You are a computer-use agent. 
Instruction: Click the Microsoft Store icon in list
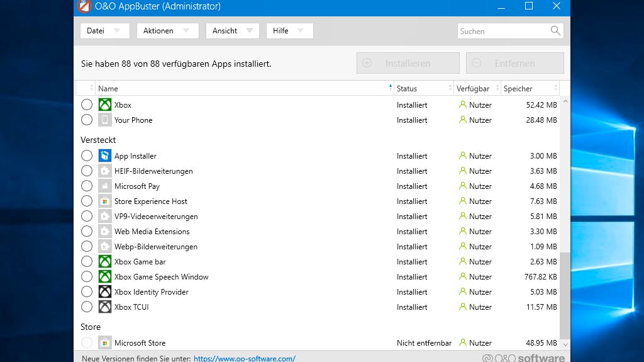pyautogui.click(x=105, y=342)
